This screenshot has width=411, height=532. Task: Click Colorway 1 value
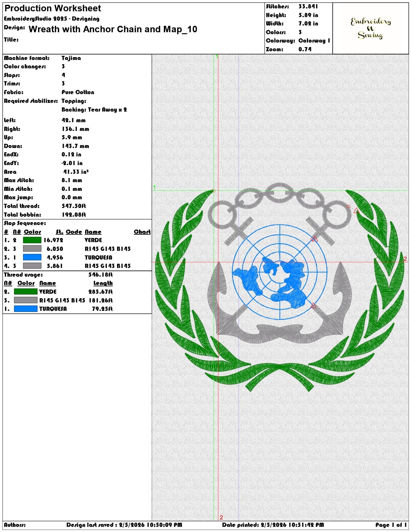[314, 41]
